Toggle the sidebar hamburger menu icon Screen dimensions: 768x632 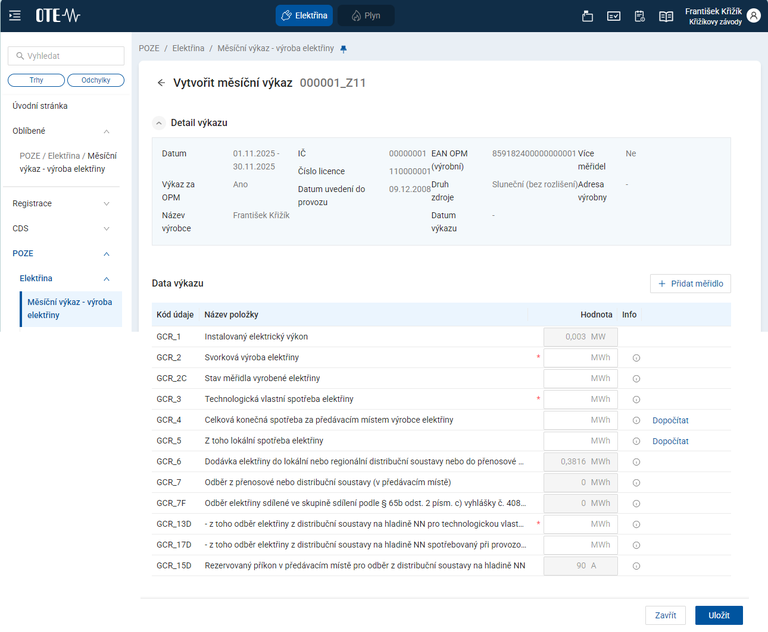[x=15, y=15]
